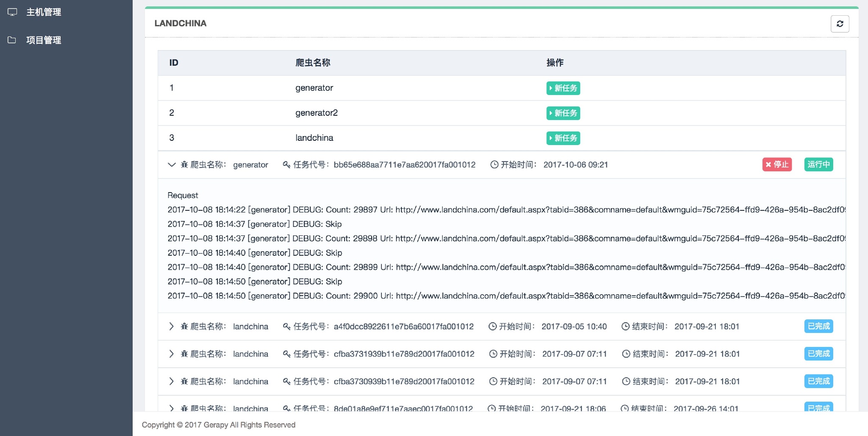Click the folder icon next to 项目管理
The image size is (868, 436).
(x=12, y=40)
